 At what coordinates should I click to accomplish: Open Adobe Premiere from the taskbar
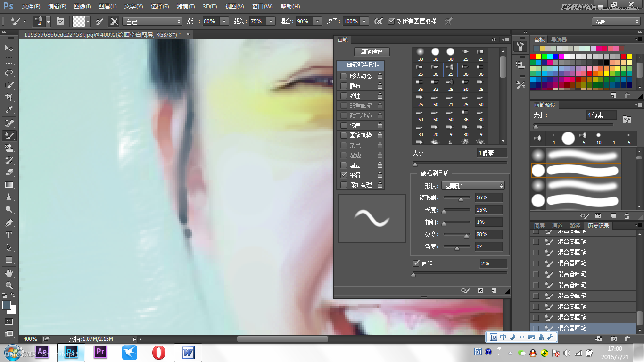[x=100, y=352]
